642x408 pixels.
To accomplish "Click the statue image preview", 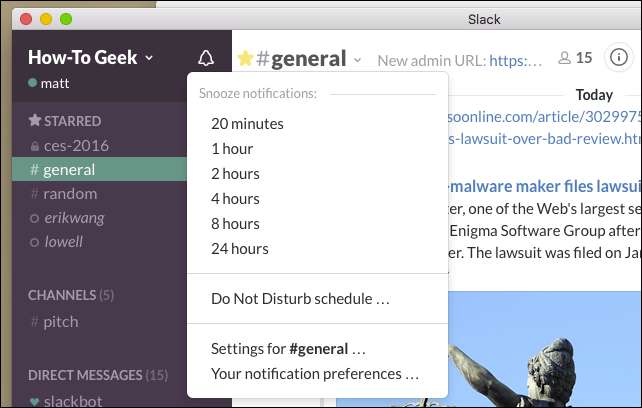I will [545, 349].
